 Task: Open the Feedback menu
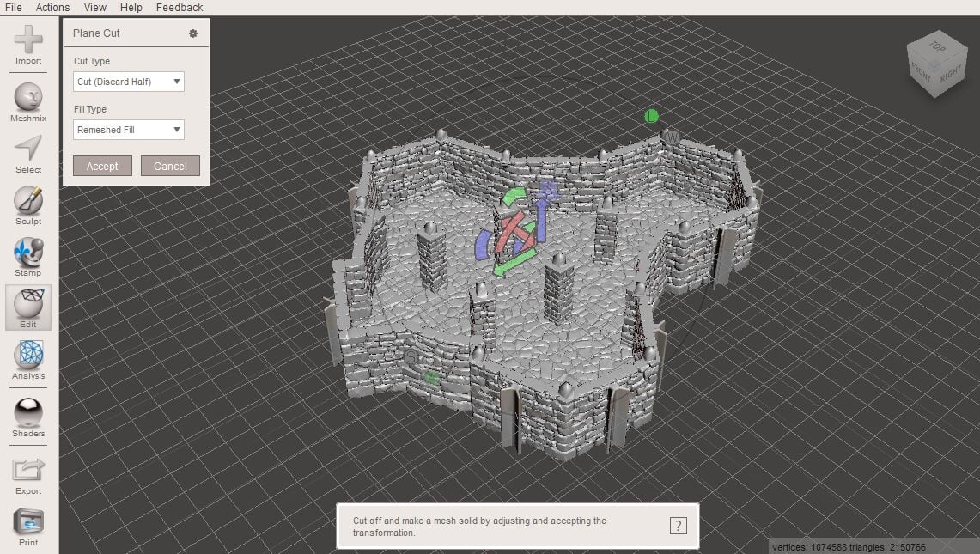pyautogui.click(x=180, y=8)
